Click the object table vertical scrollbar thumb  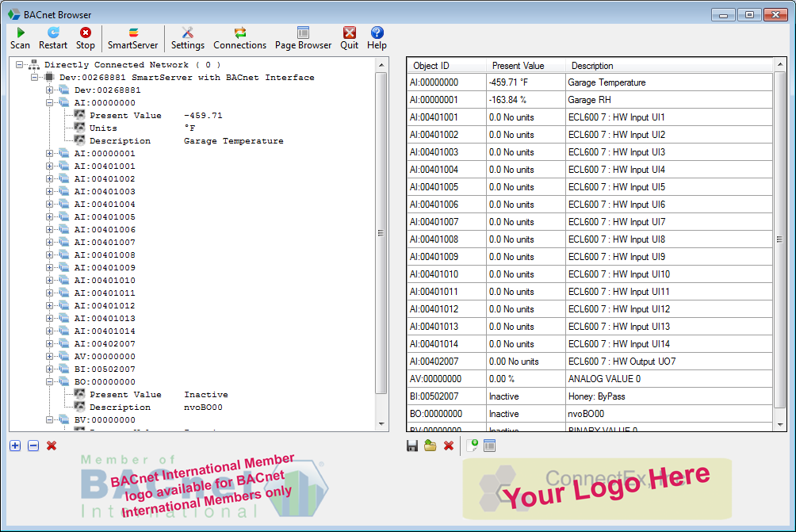click(780, 239)
